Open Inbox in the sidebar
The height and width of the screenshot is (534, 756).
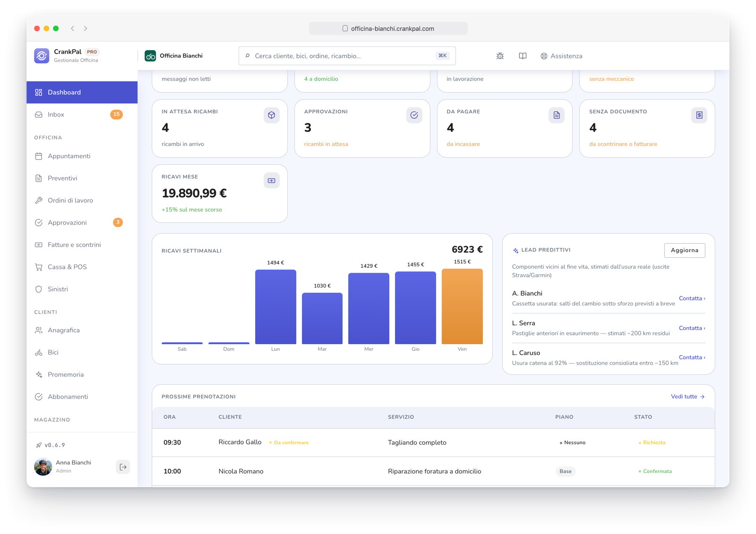82,114
